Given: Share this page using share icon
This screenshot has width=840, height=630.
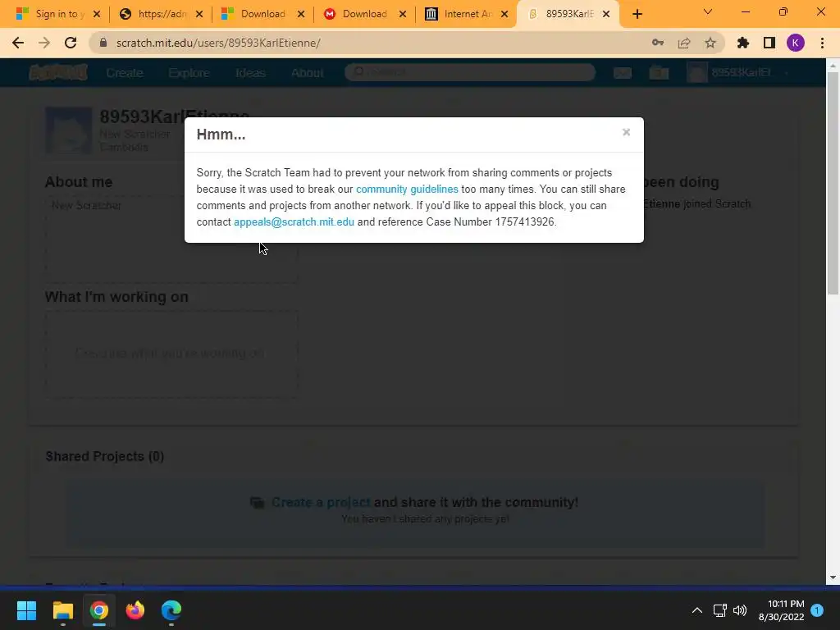Looking at the screenshot, I should pos(684,43).
